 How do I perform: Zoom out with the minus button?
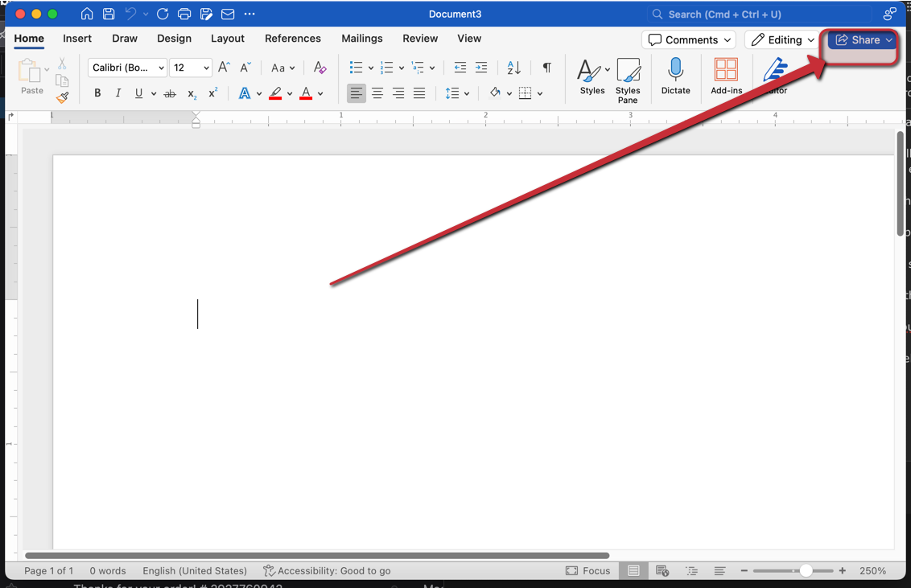(744, 570)
